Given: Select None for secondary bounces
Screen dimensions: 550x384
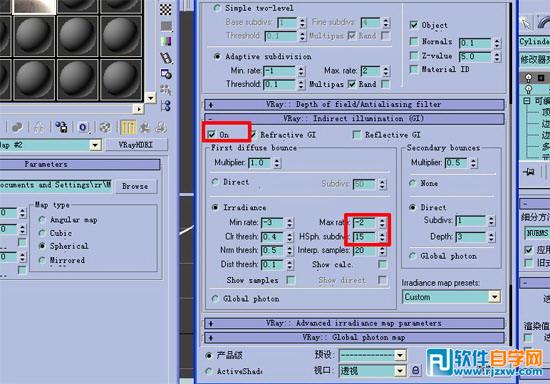Looking at the screenshot, I should (412, 183).
